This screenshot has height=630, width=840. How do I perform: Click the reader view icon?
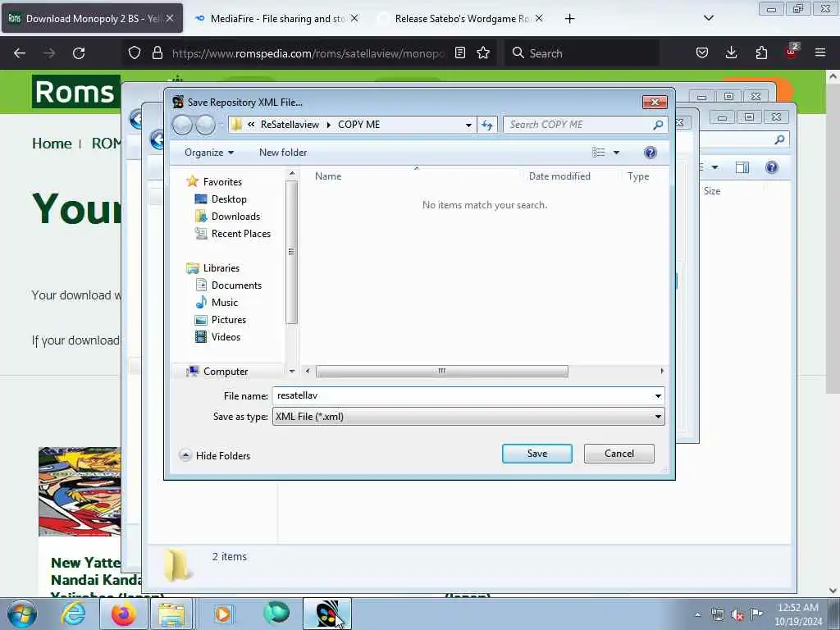tap(459, 52)
